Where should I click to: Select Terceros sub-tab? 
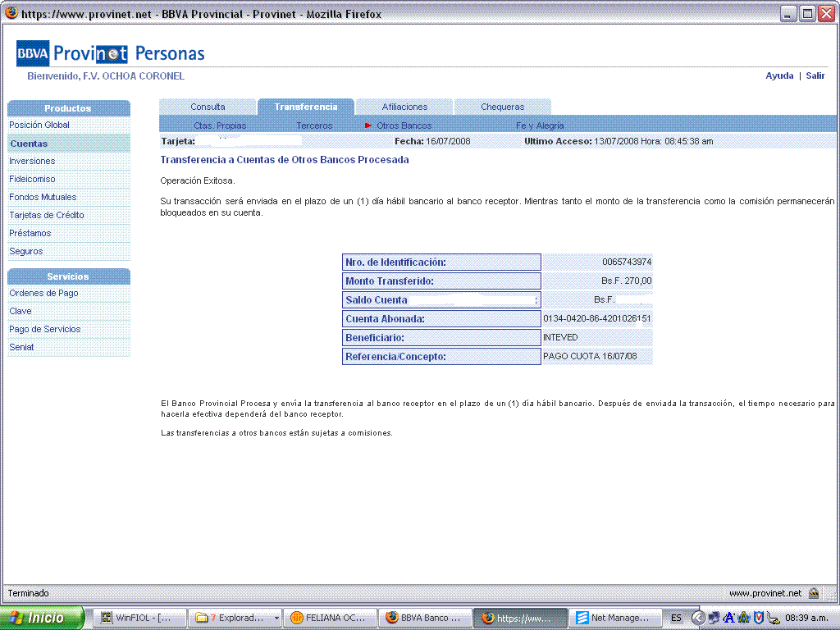(314, 126)
